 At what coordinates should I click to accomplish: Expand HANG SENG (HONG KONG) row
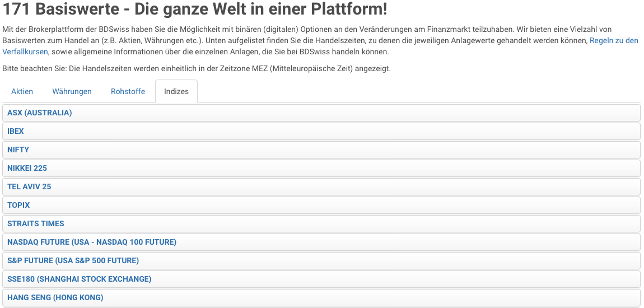coord(321,298)
